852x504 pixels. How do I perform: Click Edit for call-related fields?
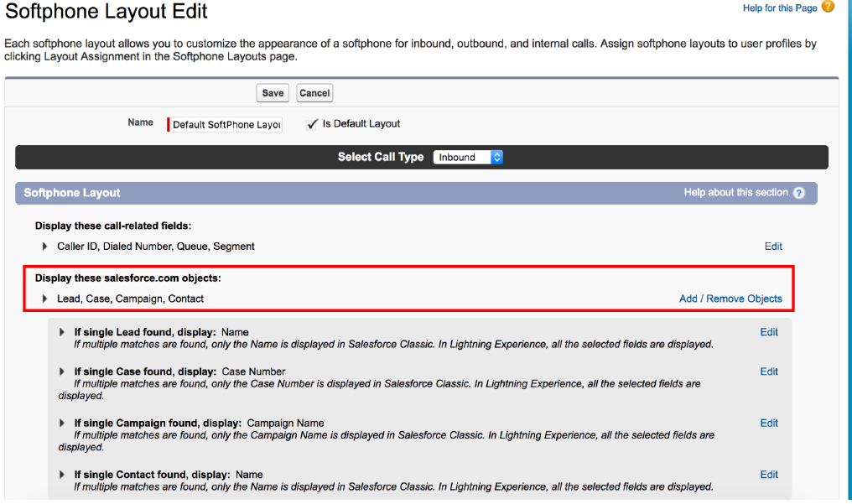(x=773, y=247)
